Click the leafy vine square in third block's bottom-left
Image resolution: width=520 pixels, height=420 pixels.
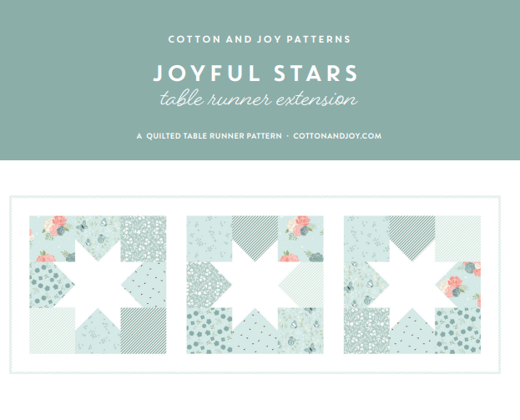pos(366,331)
